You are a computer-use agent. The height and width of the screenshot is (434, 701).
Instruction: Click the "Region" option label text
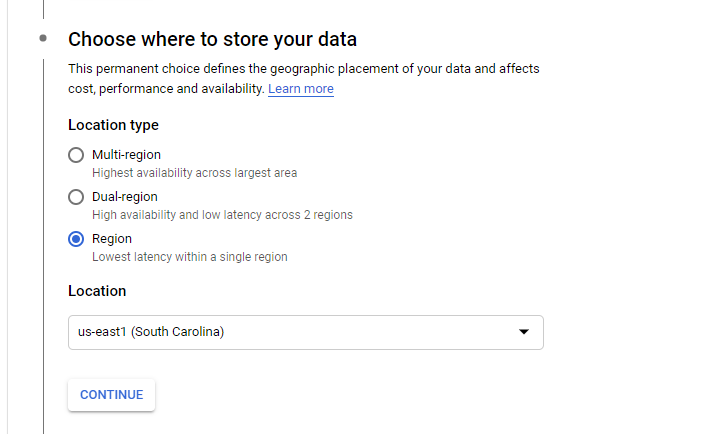coord(112,239)
